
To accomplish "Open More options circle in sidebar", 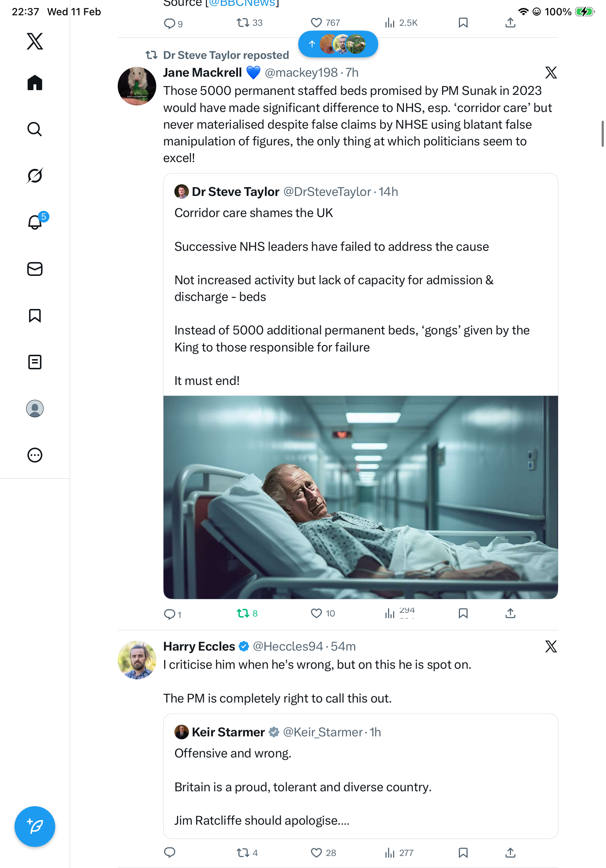I will click(x=35, y=455).
